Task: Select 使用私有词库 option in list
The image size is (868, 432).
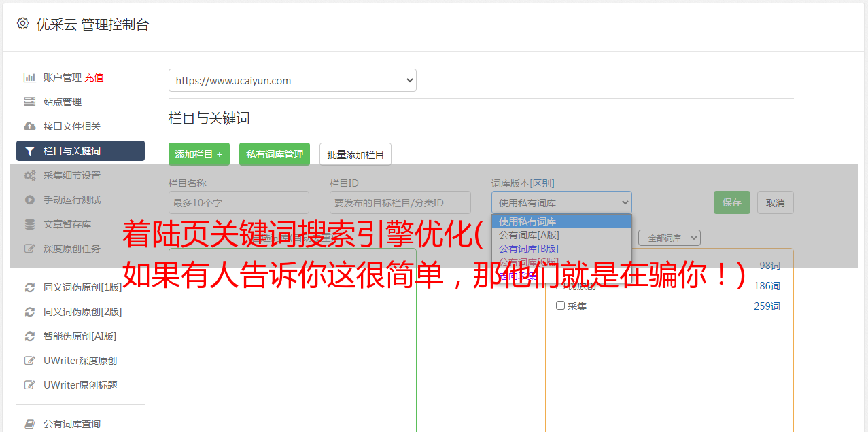Action: click(561, 221)
